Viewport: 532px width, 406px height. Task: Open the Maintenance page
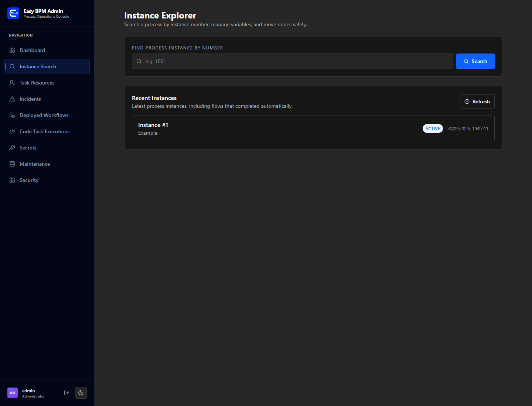(47, 164)
